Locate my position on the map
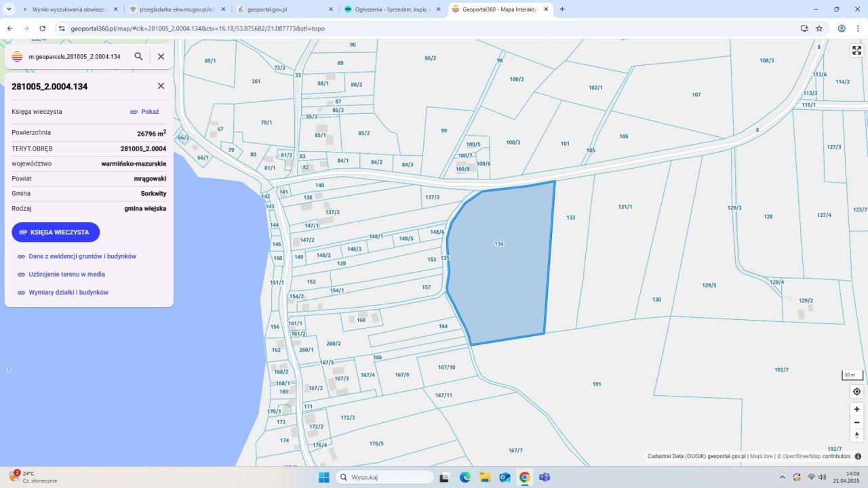The width and height of the screenshot is (868, 488). click(x=856, y=392)
